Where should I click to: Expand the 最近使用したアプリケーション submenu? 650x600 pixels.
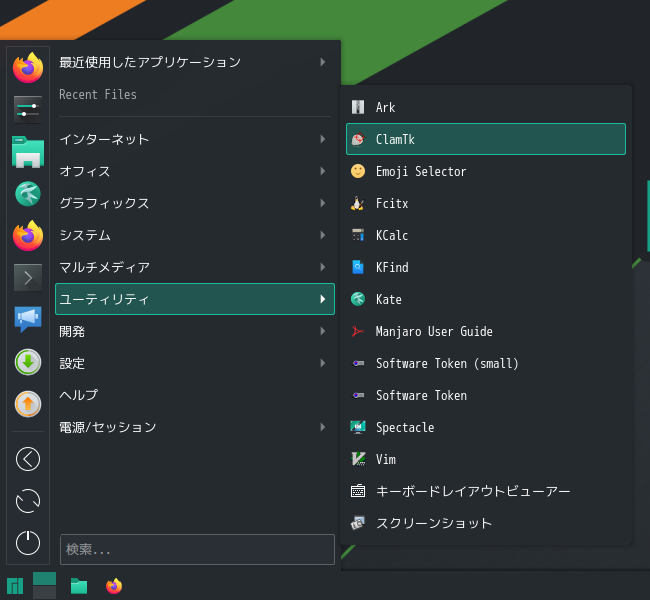(195, 62)
